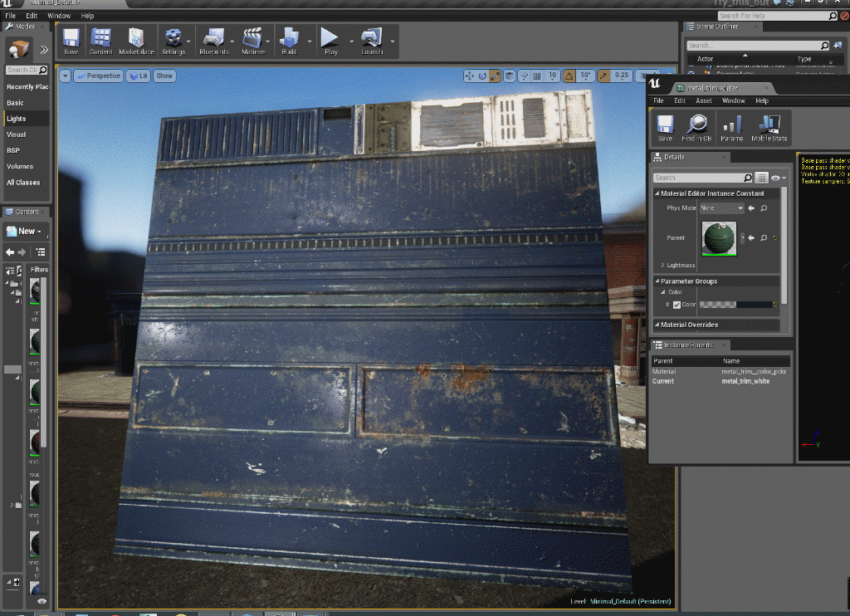This screenshot has width=850, height=616.
Task: Go back in the Content browser history
Action: (x=10, y=252)
